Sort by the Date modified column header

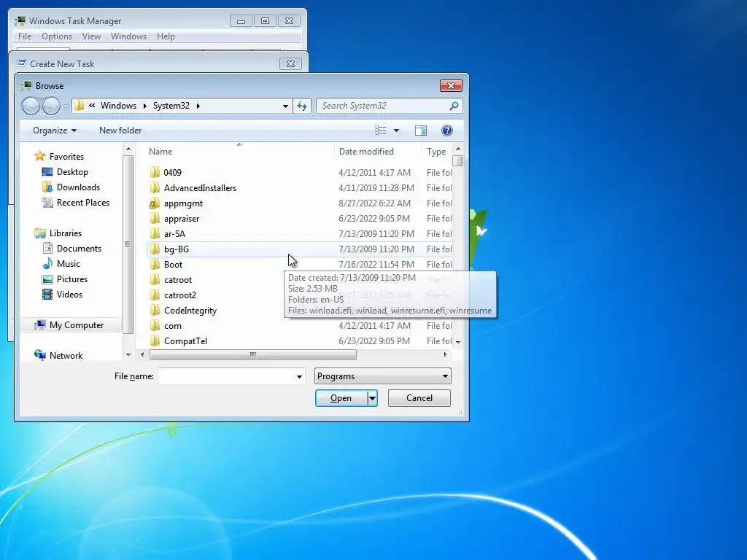pyautogui.click(x=379, y=152)
